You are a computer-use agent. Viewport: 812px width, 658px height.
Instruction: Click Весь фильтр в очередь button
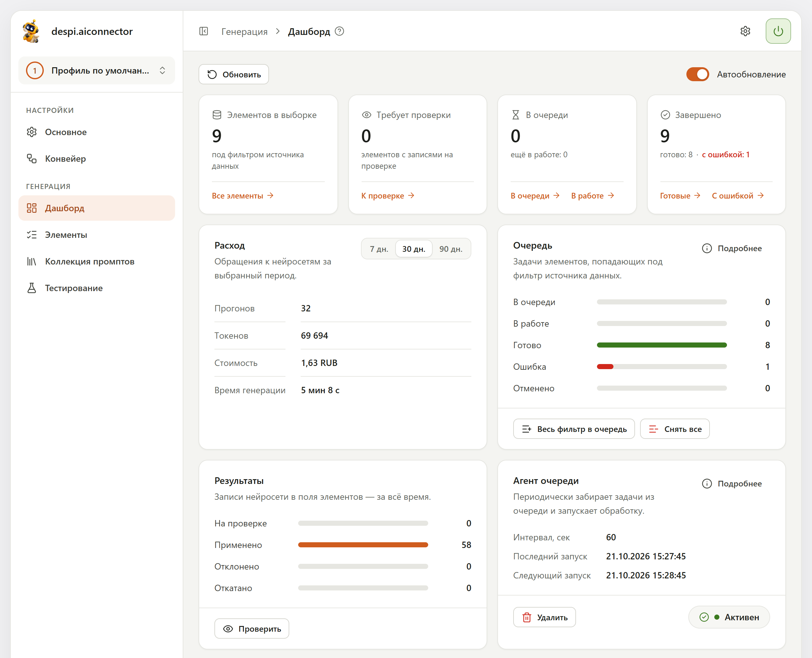coord(574,429)
